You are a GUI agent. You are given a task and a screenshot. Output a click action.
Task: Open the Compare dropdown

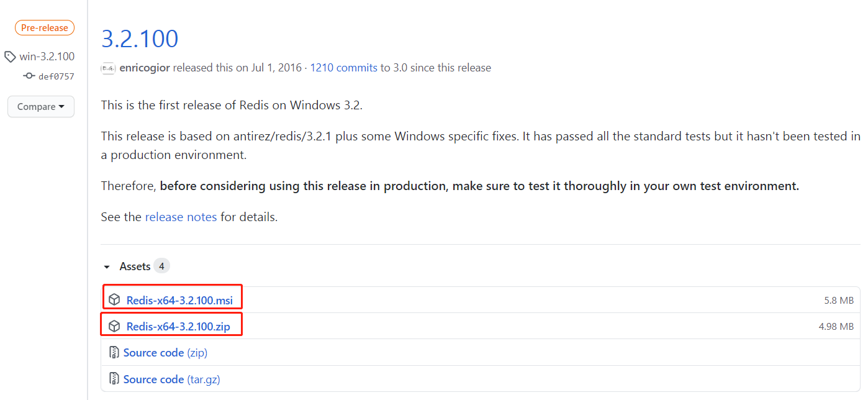pos(41,106)
